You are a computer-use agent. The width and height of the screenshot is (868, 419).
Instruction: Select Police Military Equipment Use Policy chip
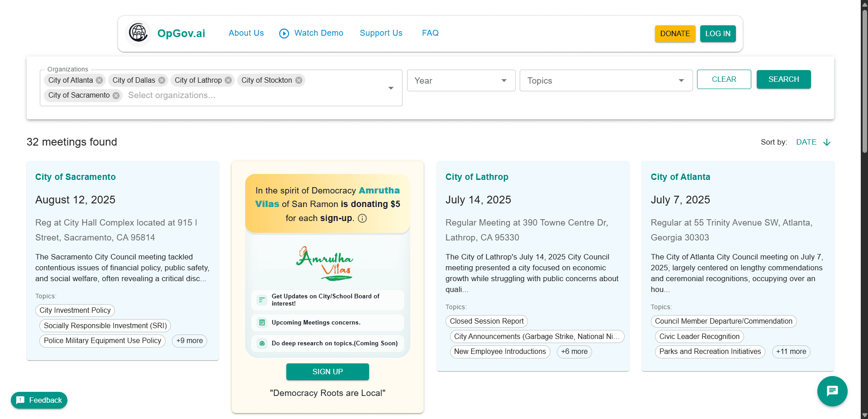point(103,341)
